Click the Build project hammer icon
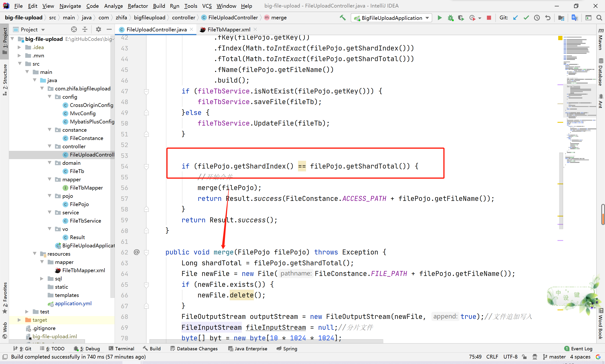This screenshot has width=605, height=364. click(342, 18)
